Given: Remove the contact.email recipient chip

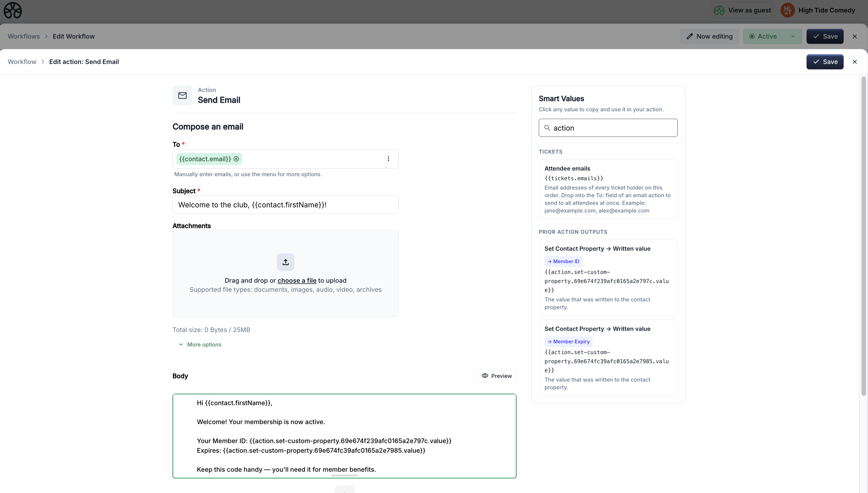Looking at the screenshot, I should point(236,159).
